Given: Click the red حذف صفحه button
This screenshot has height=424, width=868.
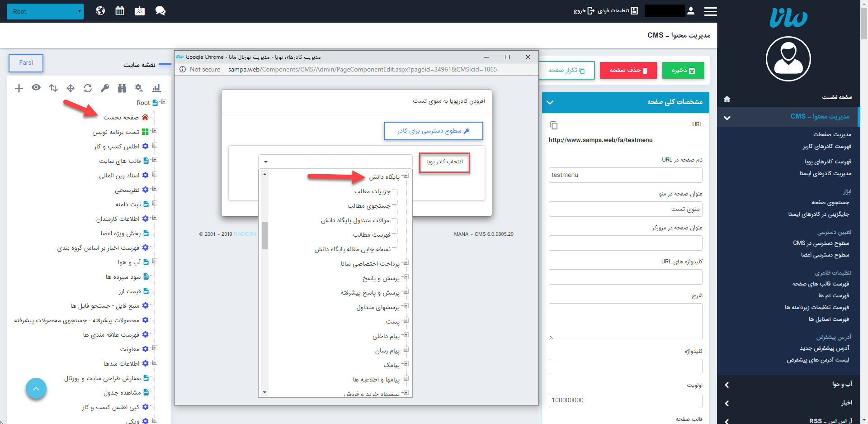Looking at the screenshot, I should (628, 71).
